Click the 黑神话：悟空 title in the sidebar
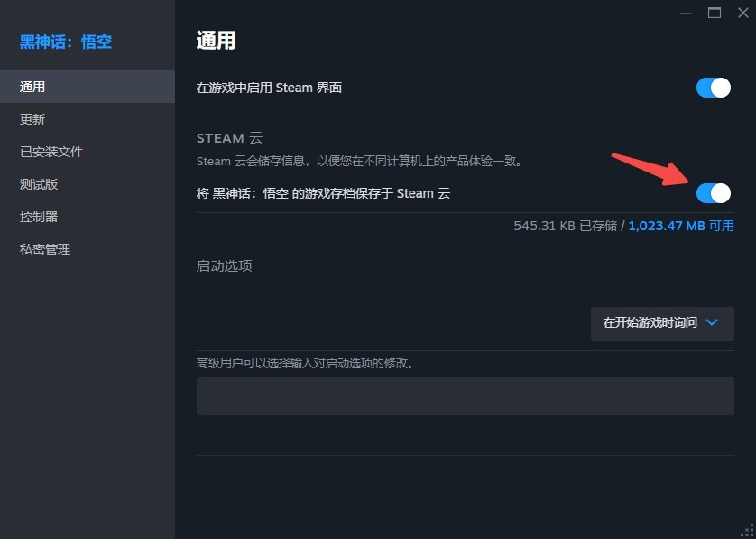The height and width of the screenshot is (539, 756). point(66,42)
